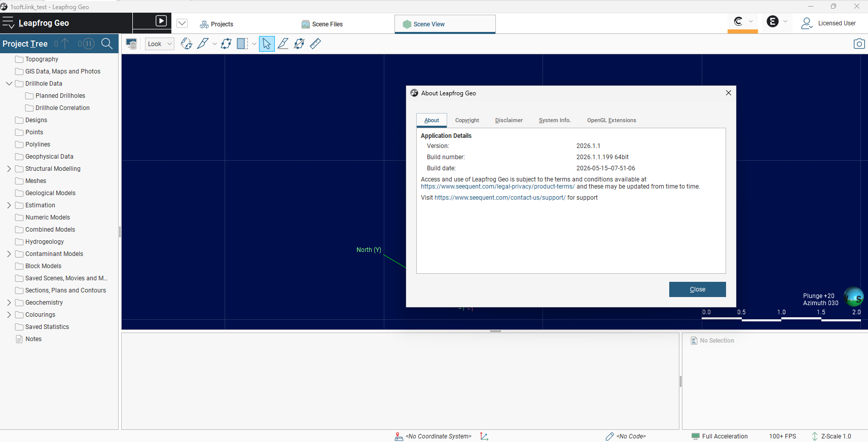Image resolution: width=868 pixels, height=442 pixels.
Task: Collapse the Drillhole Data folder
Action: (x=9, y=84)
